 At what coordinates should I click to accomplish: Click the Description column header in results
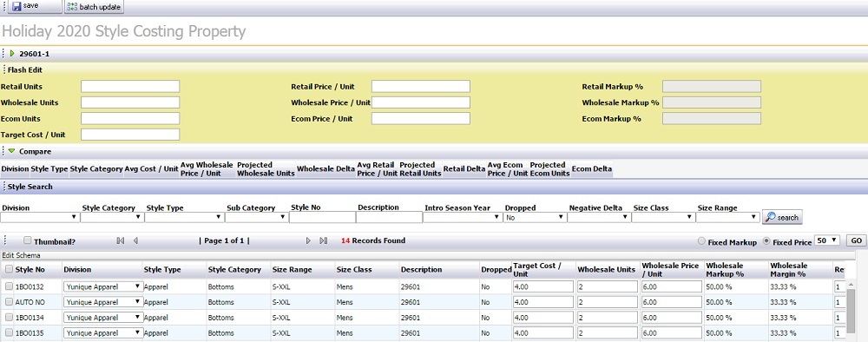tap(421, 269)
